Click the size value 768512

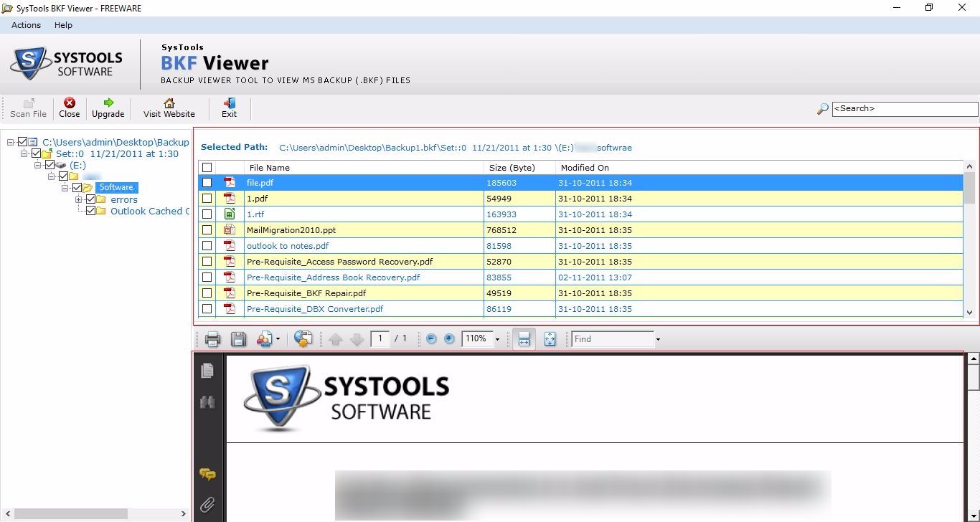[x=501, y=230]
